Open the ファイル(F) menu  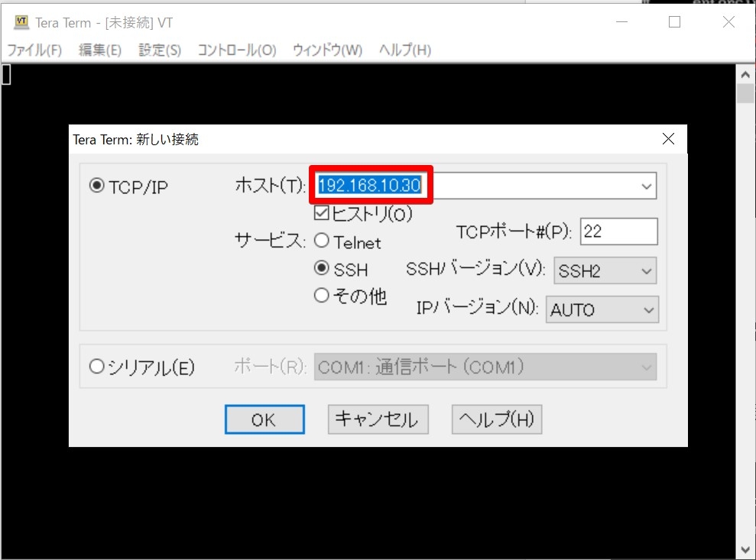34,50
